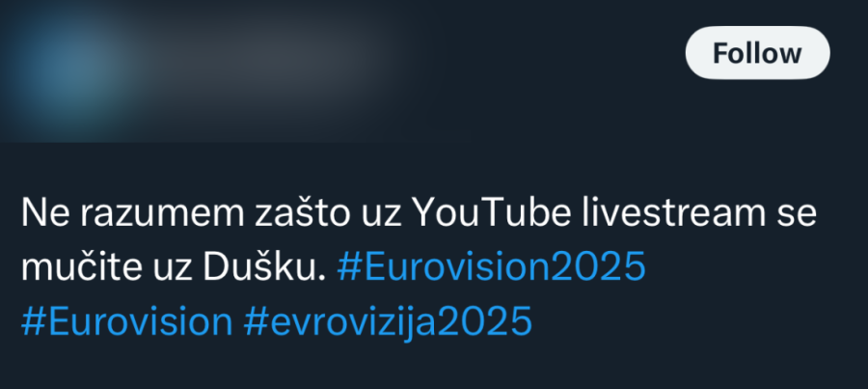Open the #Eurovision2025 hashtag
Image resolution: width=868 pixels, height=389 pixels.
[491, 267]
